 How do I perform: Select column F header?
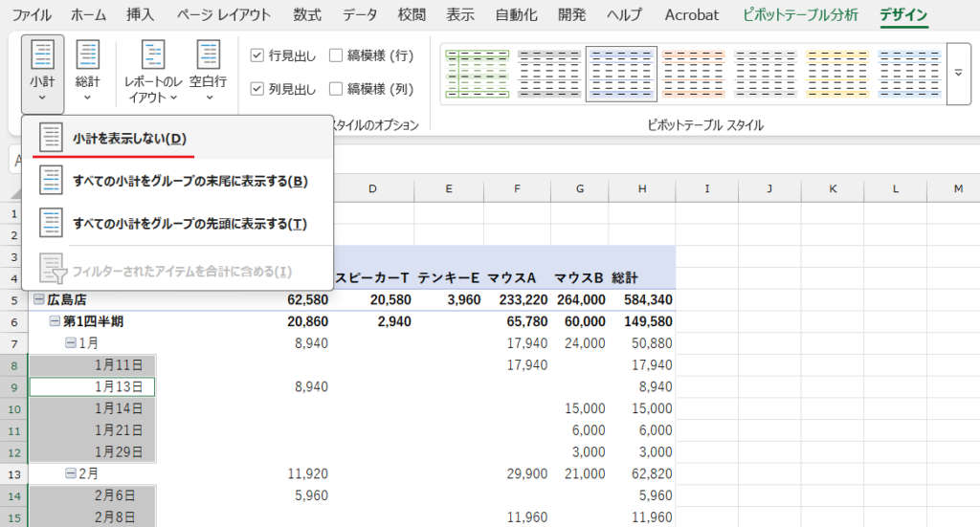(x=517, y=188)
